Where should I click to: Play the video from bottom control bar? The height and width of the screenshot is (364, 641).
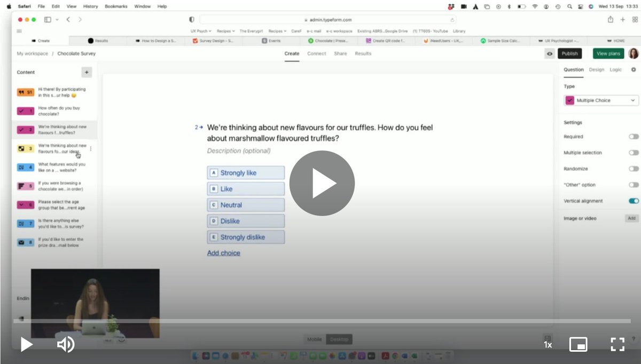[26, 344]
